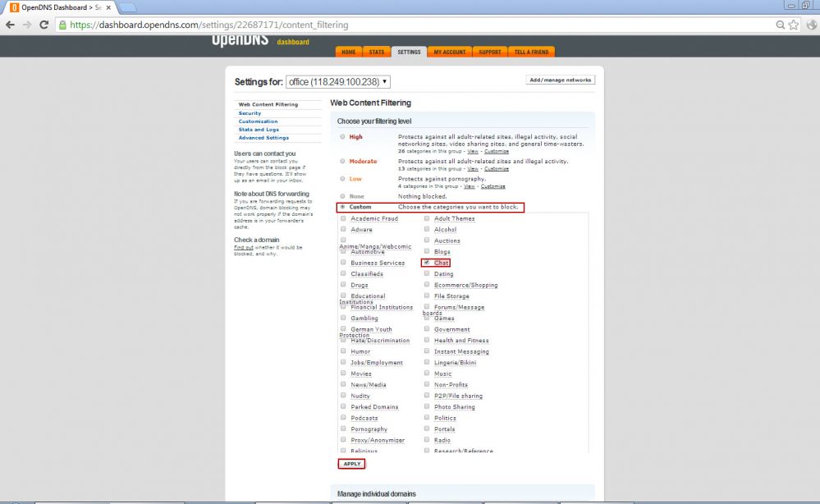
Task: Enable the Gambling category checkbox
Action: [343, 318]
